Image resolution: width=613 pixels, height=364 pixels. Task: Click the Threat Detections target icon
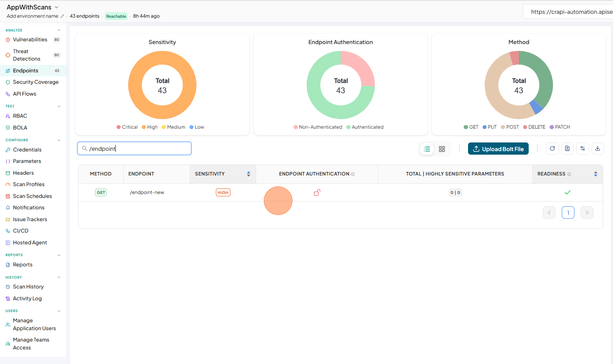(8, 55)
